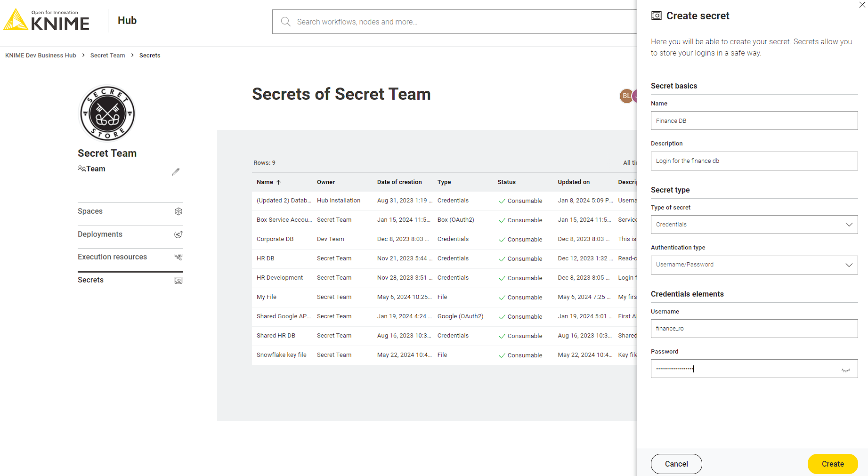Image resolution: width=868 pixels, height=476 pixels.
Task: Select the Shared Google API row name
Action: point(284,316)
